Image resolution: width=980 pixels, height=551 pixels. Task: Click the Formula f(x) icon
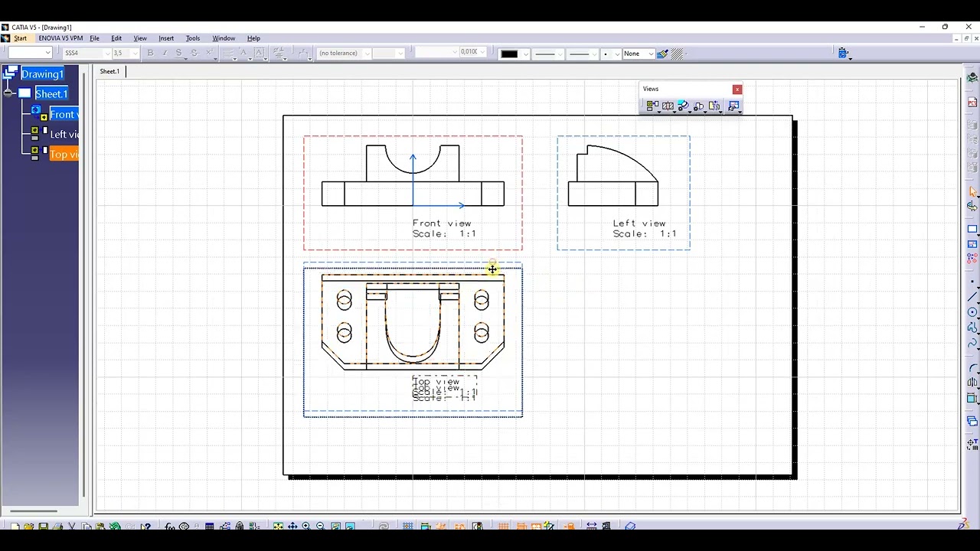pyautogui.click(x=169, y=527)
